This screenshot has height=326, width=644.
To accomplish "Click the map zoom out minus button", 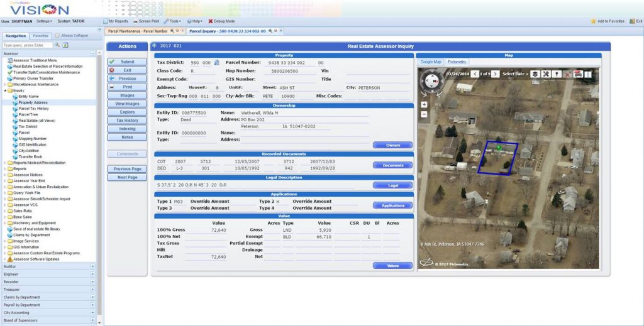I will click(424, 114).
